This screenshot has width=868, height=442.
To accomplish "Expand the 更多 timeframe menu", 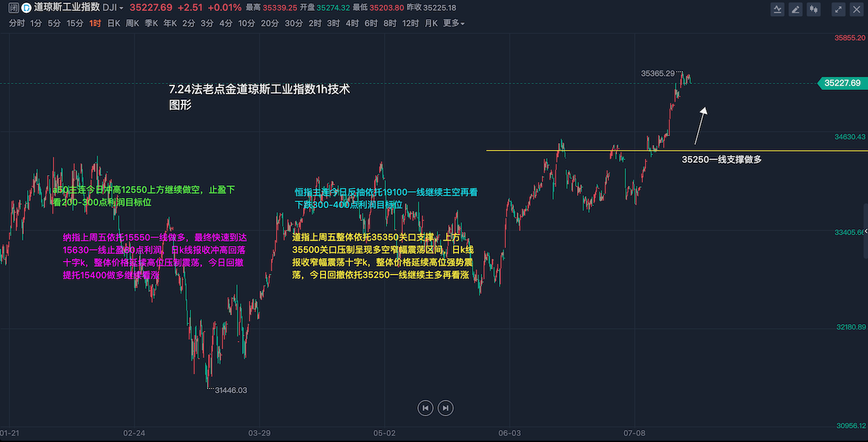I will pyautogui.click(x=454, y=23).
